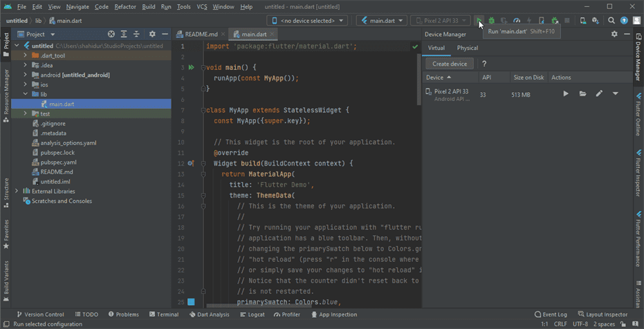Expand the android folder in project tree

click(26, 75)
